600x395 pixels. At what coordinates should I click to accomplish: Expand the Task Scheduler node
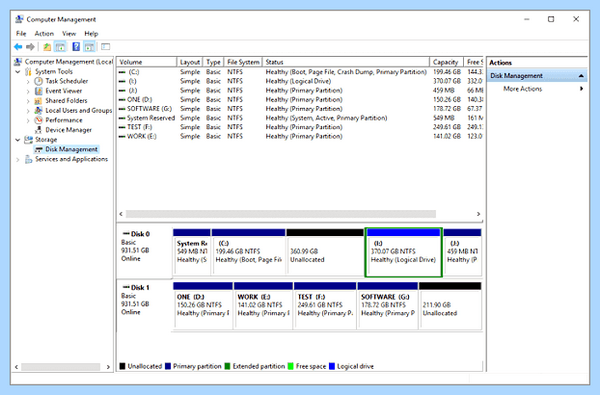point(28,82)
